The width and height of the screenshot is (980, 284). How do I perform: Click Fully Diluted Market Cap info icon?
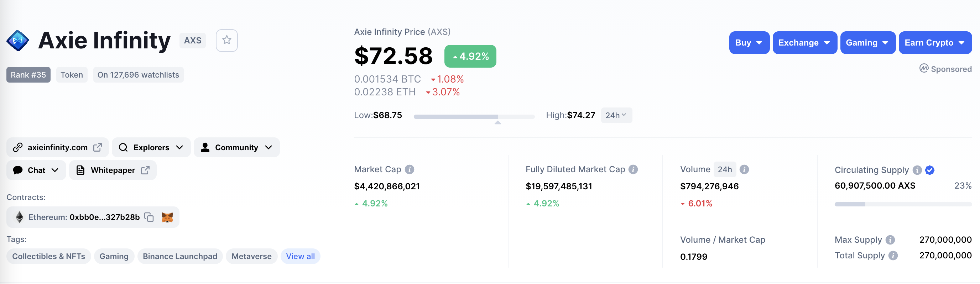[633, 169]
